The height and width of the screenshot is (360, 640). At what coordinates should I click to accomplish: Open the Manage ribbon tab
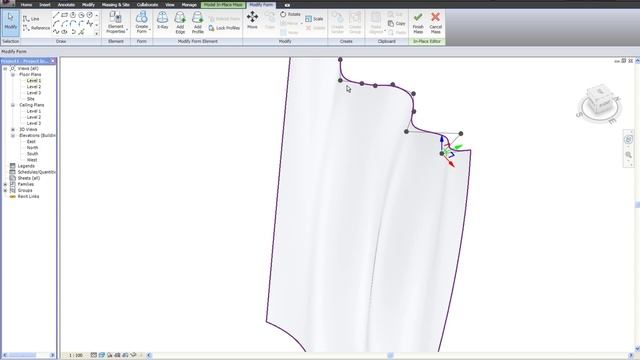(x=189, y=5)
